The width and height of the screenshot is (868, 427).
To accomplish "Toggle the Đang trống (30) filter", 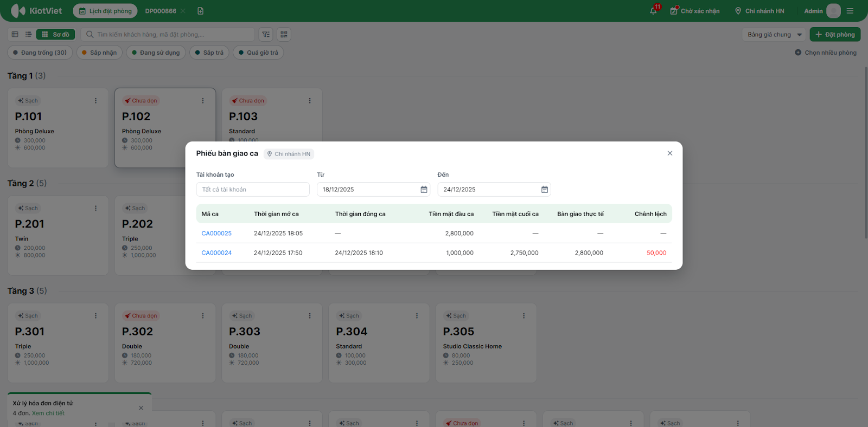I will coord(40,53).
